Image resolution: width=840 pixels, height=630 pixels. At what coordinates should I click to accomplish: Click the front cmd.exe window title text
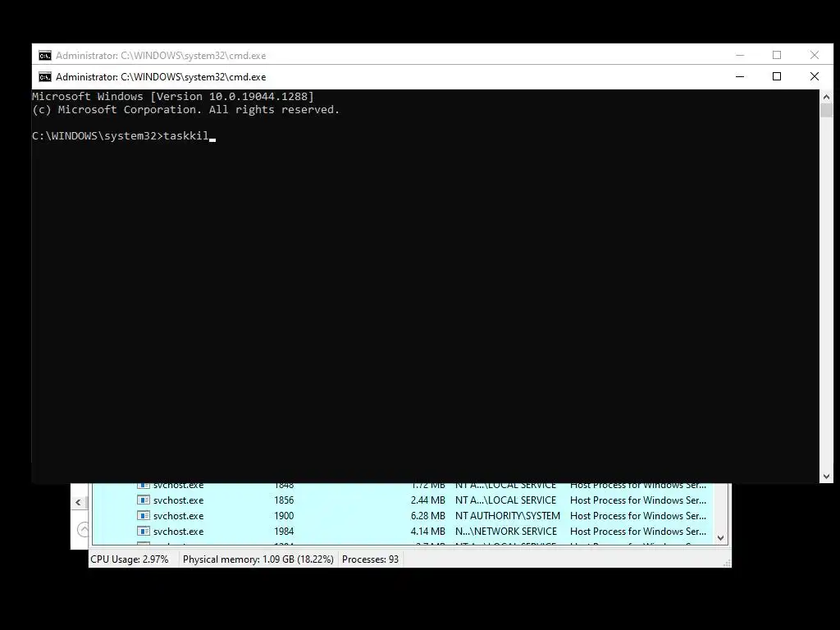click(x=161, y=76)
